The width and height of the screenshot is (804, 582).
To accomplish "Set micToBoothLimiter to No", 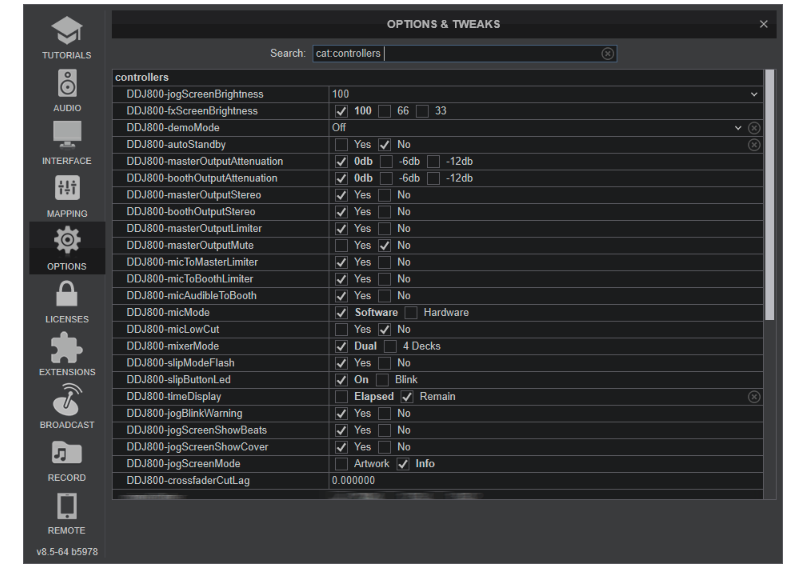I will [385, 279].
